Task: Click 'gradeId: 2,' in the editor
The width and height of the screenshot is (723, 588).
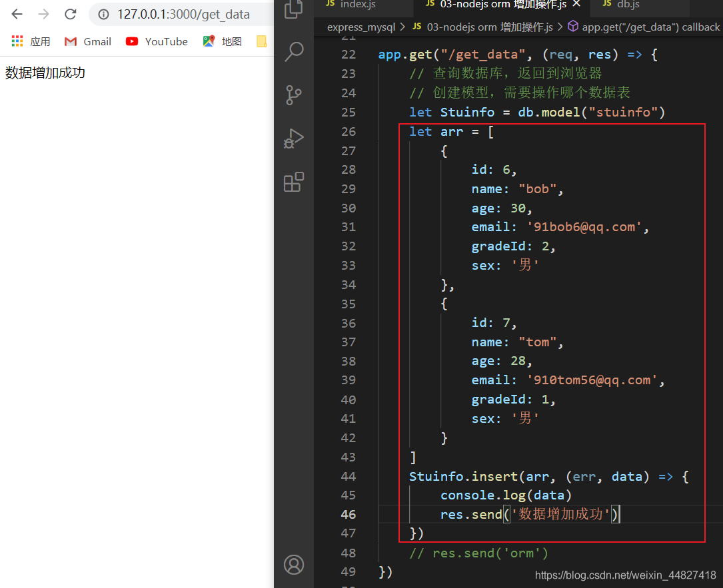Action: pos(513,246)
